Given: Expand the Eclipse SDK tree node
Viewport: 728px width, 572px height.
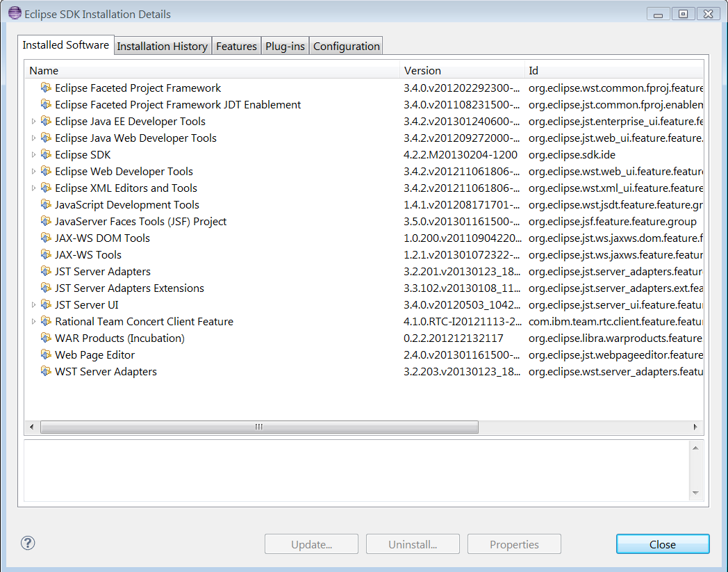Looking at the screenshot, I should click(x=33, y=155).
